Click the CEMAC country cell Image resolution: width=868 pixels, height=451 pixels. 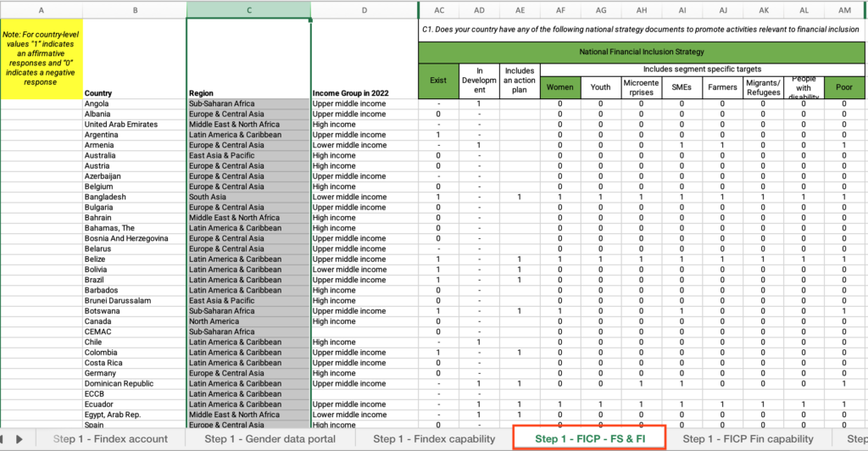(x=135, y=331)
